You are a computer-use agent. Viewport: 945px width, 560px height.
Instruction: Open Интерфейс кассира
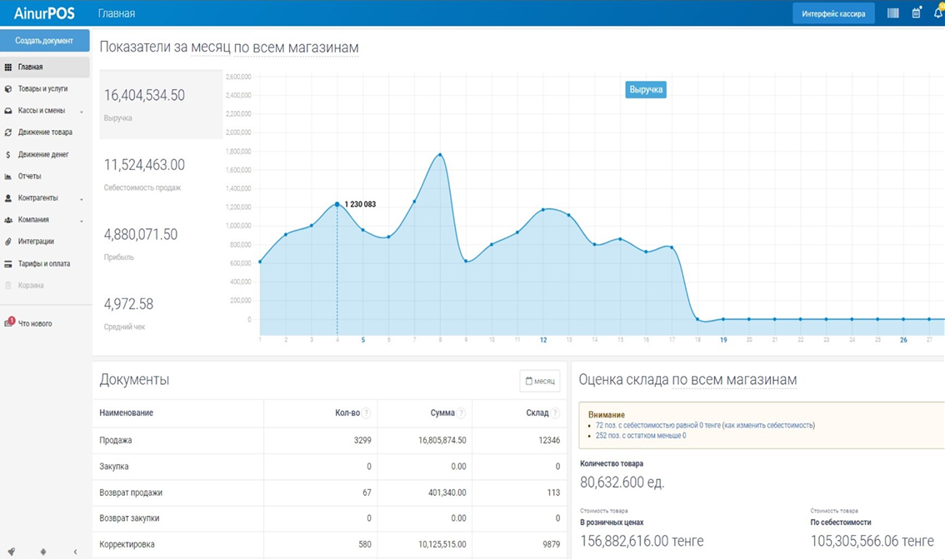coord(832,13)
